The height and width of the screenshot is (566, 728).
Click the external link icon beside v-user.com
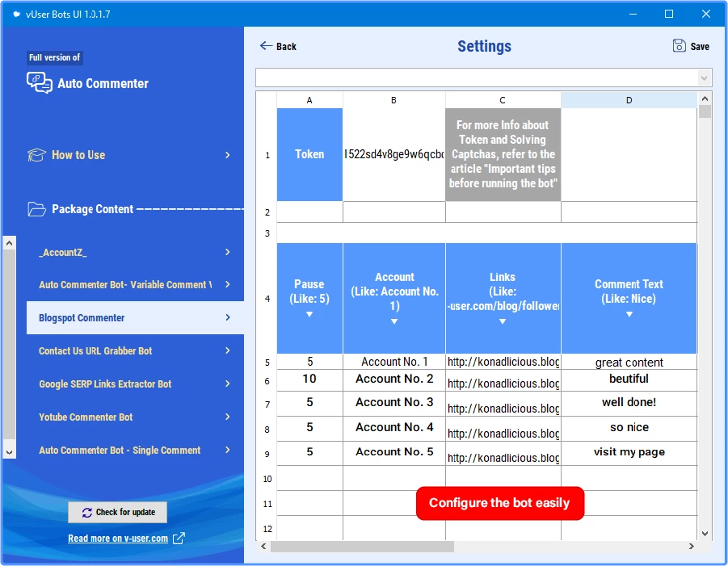[179, 539]
